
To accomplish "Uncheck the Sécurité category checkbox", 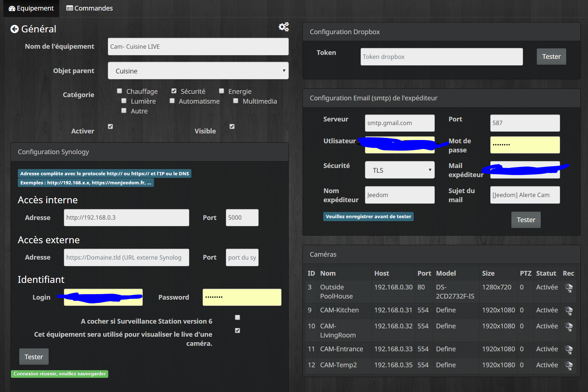I will point(174,91).
